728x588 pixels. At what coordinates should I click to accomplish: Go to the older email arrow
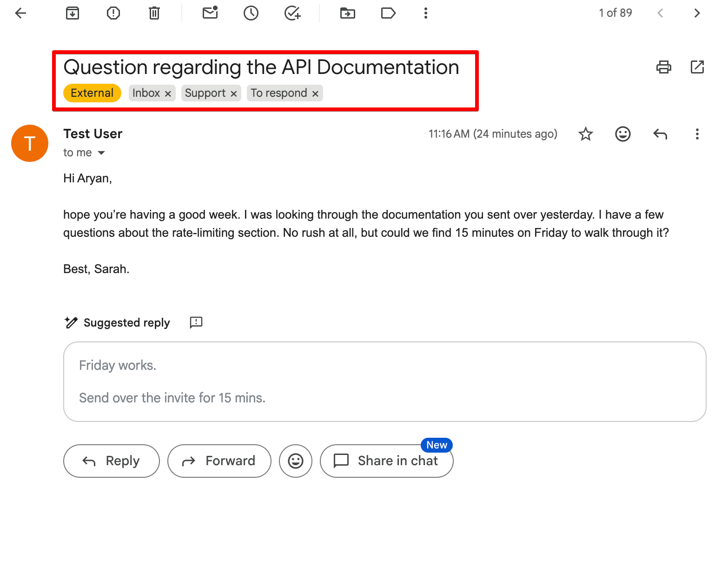coord(697,13)
